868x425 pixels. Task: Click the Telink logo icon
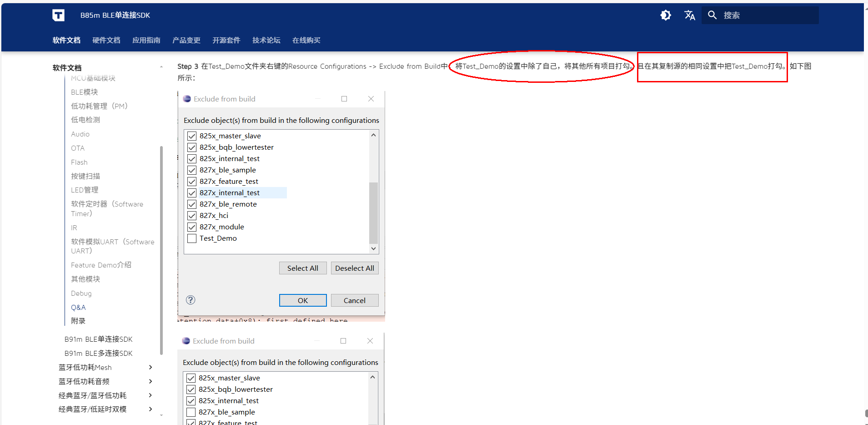click(58, 15)
